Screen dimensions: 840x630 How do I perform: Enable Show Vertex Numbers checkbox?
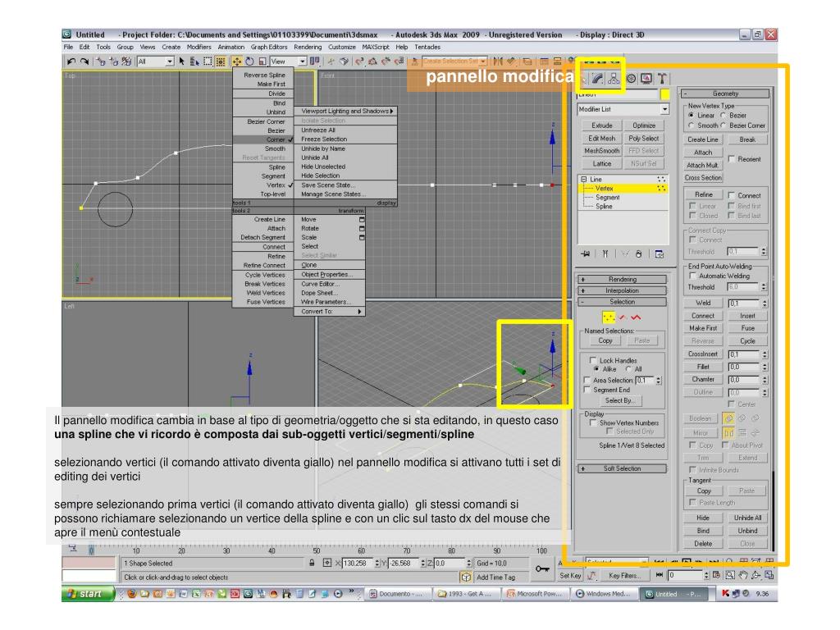[593, 422]
